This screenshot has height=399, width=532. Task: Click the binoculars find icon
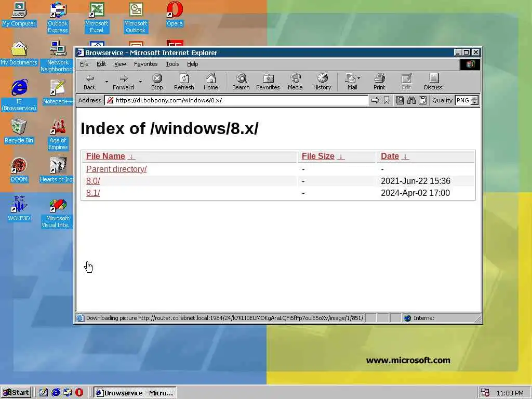point(411,100)
